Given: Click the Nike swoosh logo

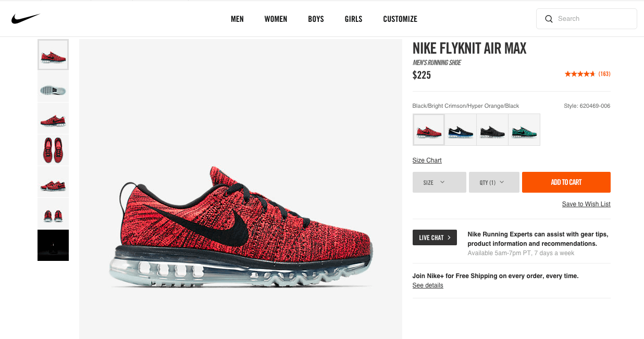Looking at the screenshot, I should click(x=26, y=19).
